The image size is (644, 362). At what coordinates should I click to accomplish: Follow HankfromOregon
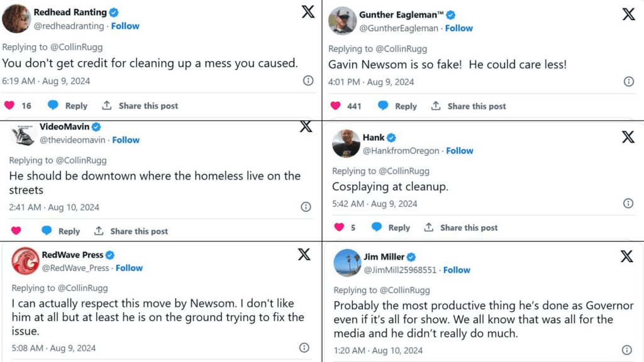pyautogui.click(x=460, y=151)
